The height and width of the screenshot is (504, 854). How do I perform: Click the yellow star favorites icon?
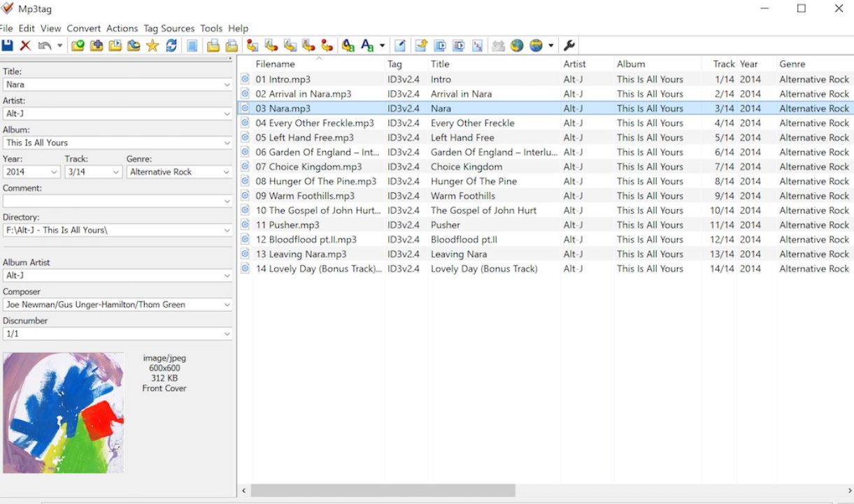pos(152,45)
